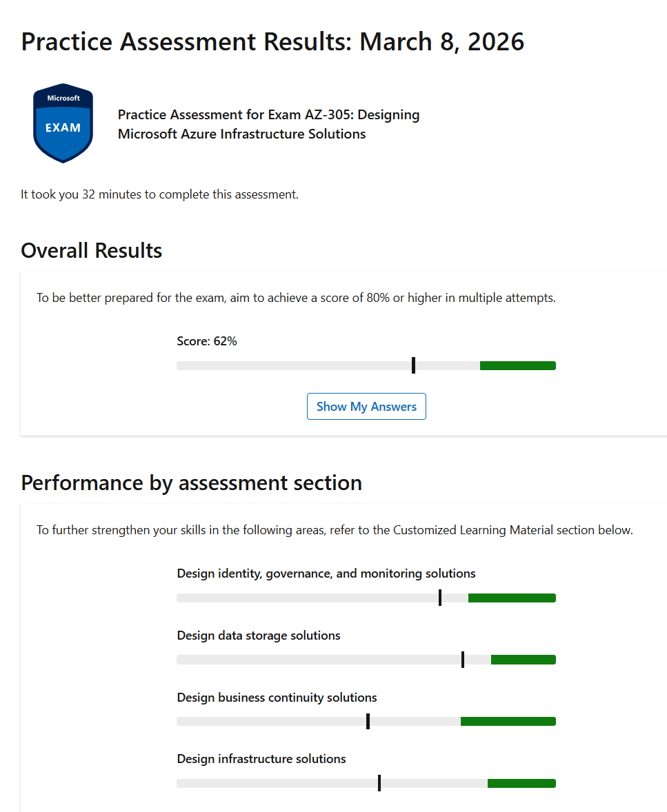
Task: Click the Show My Answers button
Action: [x=366, y=407]
